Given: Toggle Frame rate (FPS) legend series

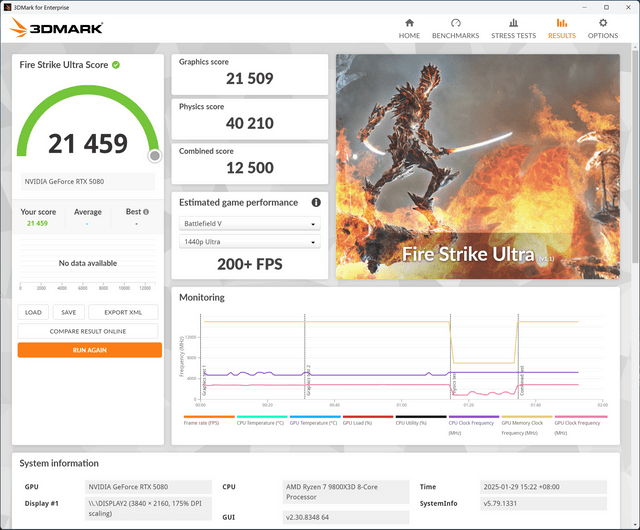Looking at the screenshot, I should coord(209,421).
